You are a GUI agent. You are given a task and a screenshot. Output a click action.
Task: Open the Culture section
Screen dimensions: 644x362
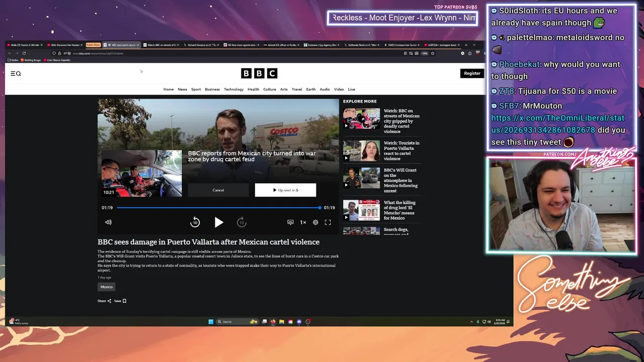tap(270, 89)
